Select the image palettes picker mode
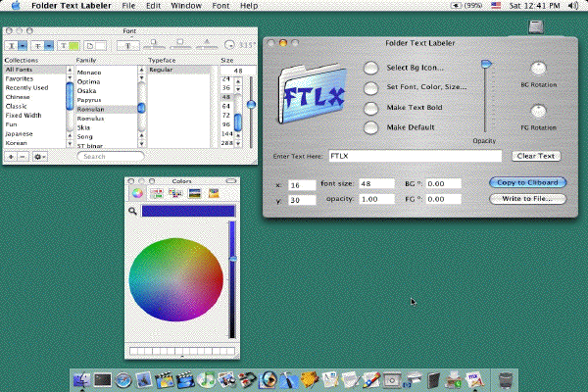The height and width of the screenshot is (392, 588). (195, 193)
